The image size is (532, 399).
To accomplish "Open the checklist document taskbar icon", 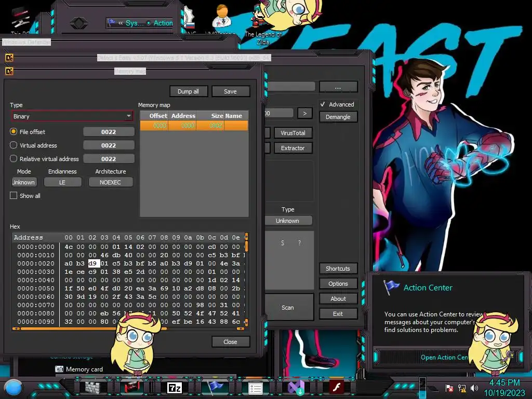I will tap(256, 388).
